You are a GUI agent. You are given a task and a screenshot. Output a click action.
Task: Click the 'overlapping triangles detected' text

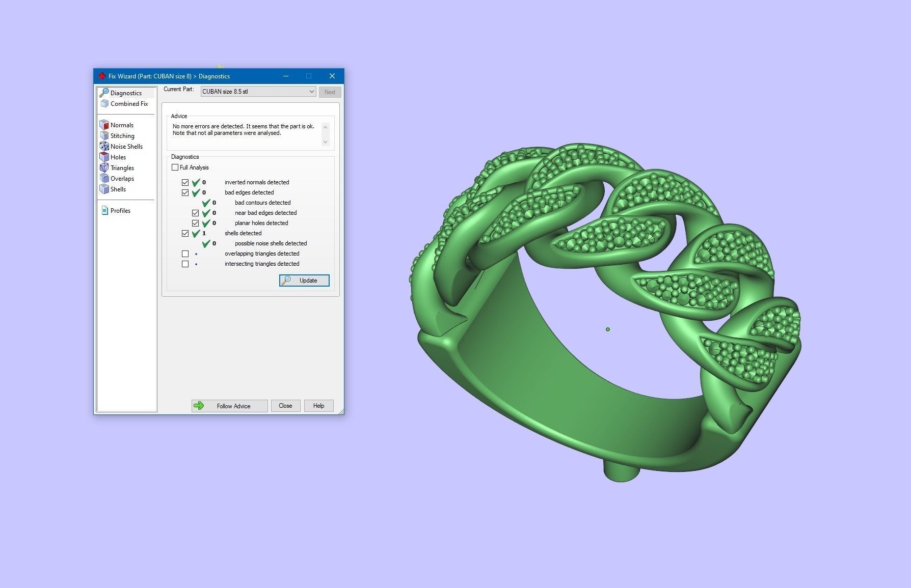coord(262,254)
